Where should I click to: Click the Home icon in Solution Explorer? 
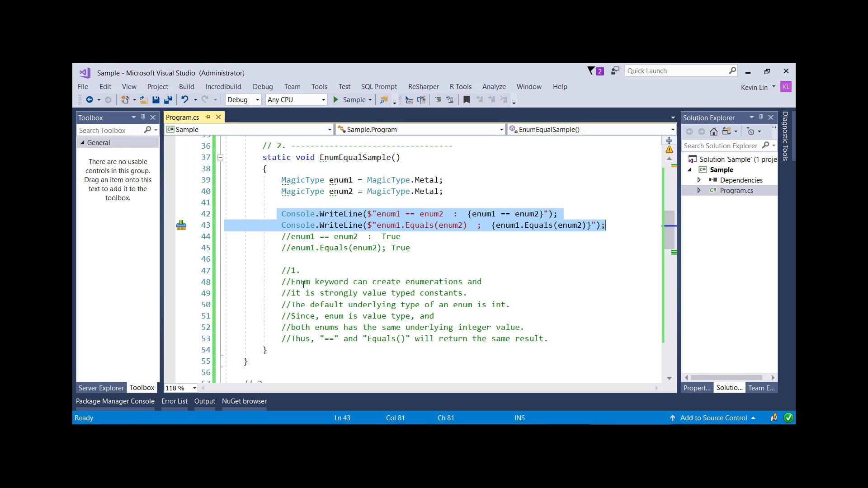713,131
